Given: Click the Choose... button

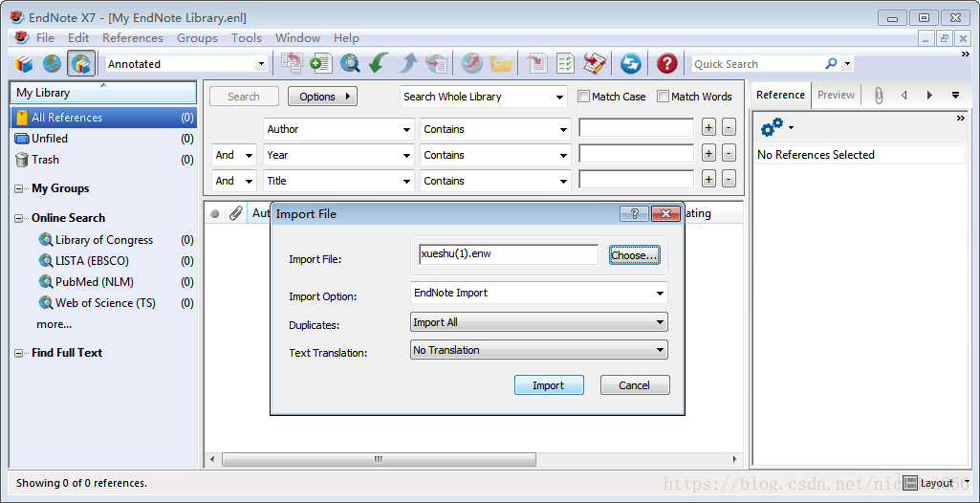Looking at the screenshot, I should coord(635,255).
